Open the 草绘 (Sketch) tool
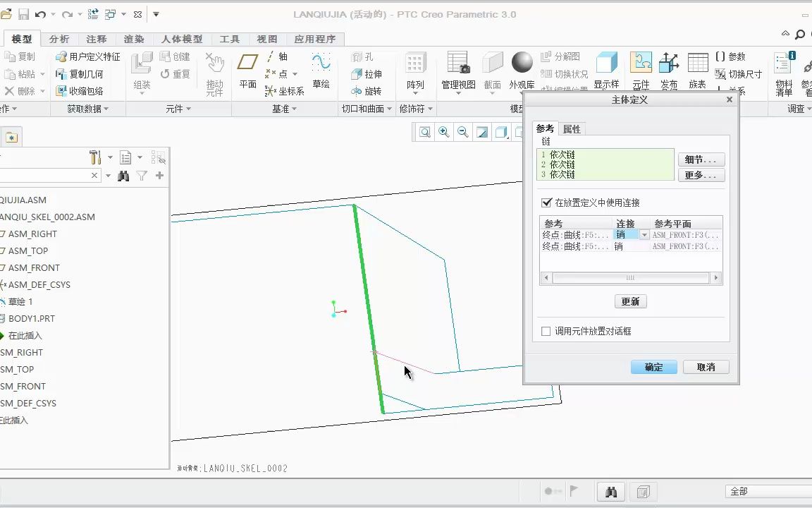The width and height of the screenshot is (812, 508). (x=321, y=67)
